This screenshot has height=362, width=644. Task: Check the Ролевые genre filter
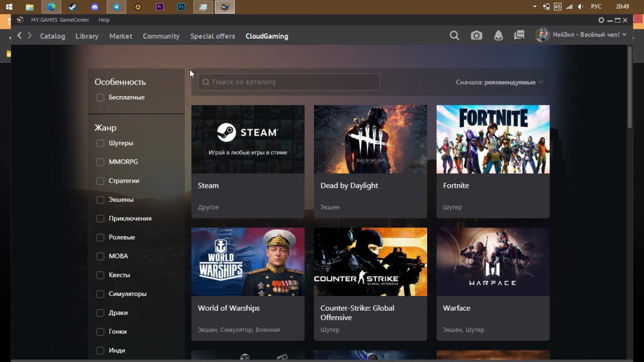100,237
